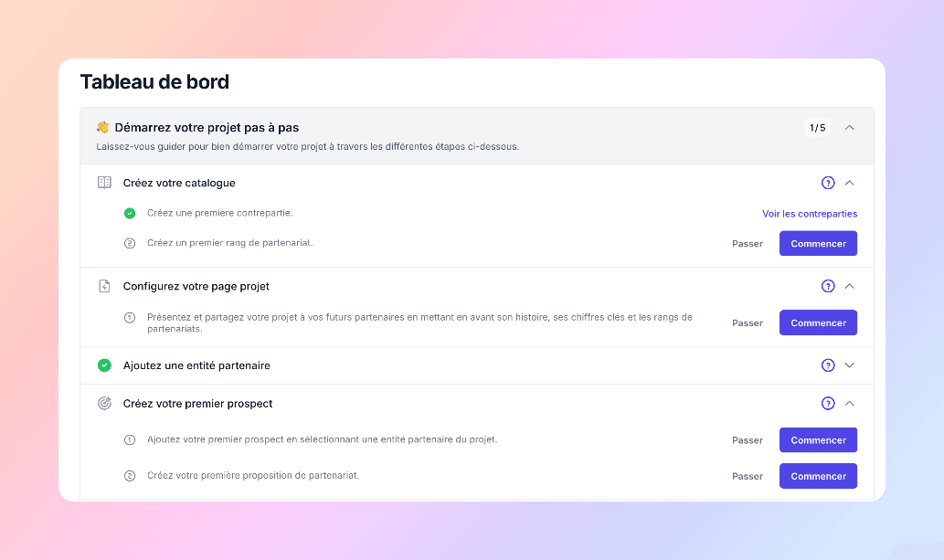
Task: Click the prospect target icon
Action: click(x=105, y=404)
